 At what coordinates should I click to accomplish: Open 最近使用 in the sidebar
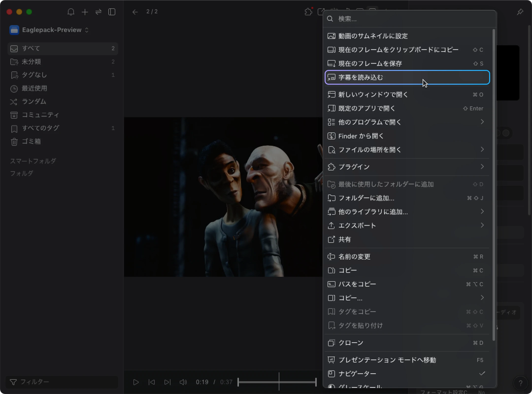(63, 88)
